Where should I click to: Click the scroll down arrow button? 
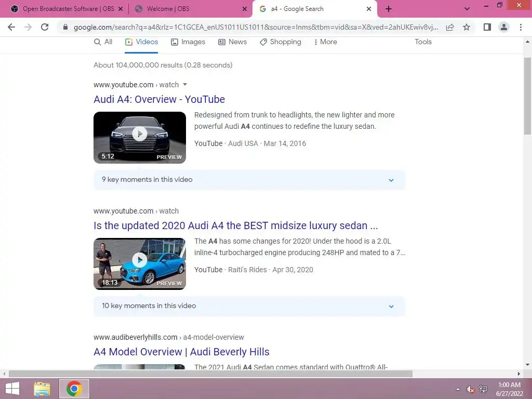coord(527,365)
